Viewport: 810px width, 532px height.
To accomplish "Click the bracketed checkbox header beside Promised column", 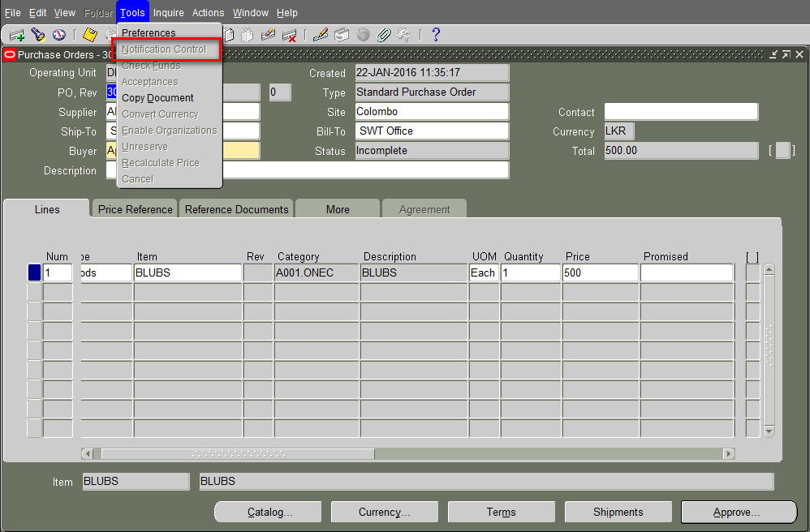I will pos(752,256).
